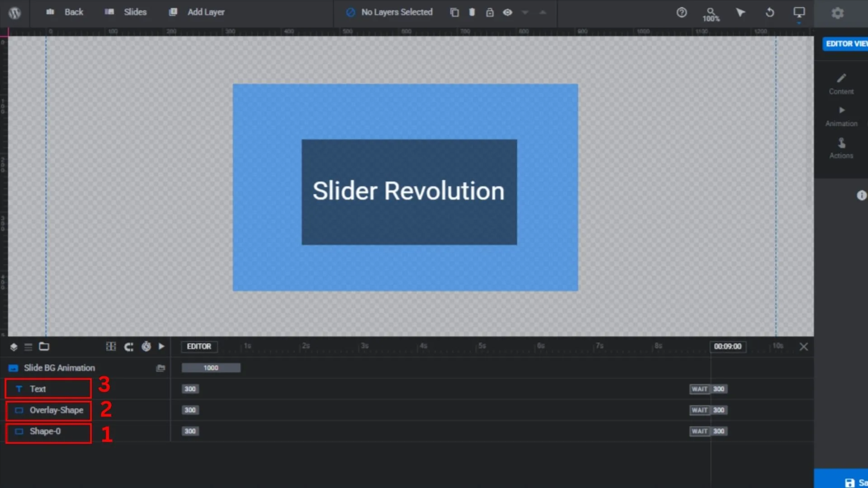Select the Shape-0 layer row
This screenshot has width=868, height=488.
point(85,431)
